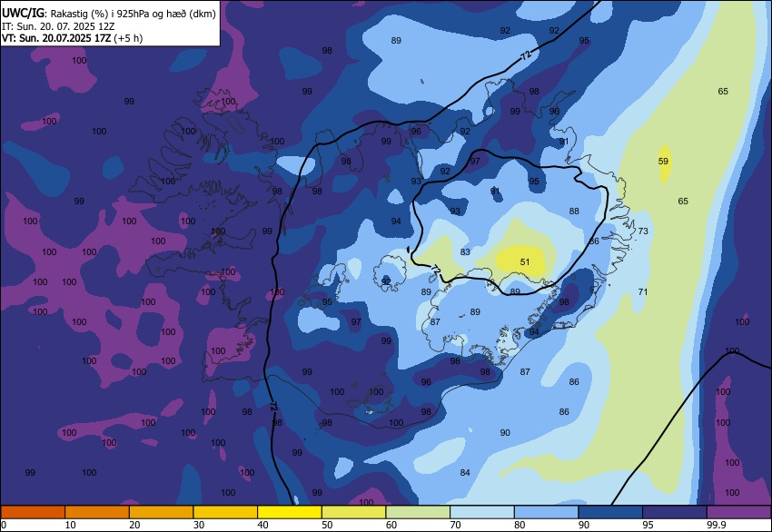Screen dimensions: 772x532
Task: Click the legend tick label 50
Action: (327, 525)
